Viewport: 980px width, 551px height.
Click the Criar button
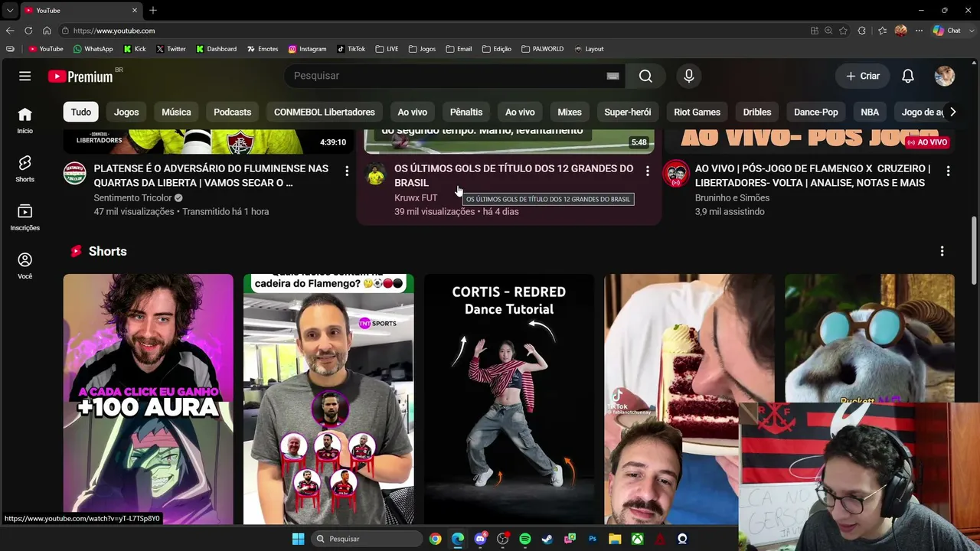(862, 76)
